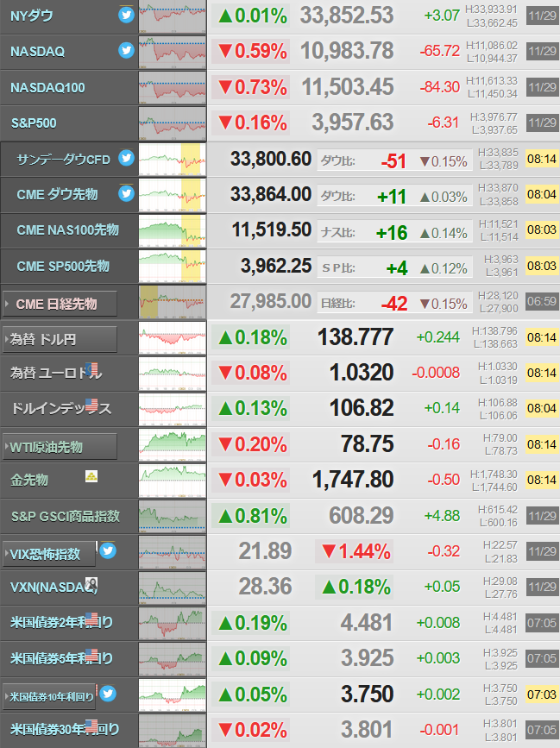Expand the 為替 ドル円 button

tap(60, 339)
